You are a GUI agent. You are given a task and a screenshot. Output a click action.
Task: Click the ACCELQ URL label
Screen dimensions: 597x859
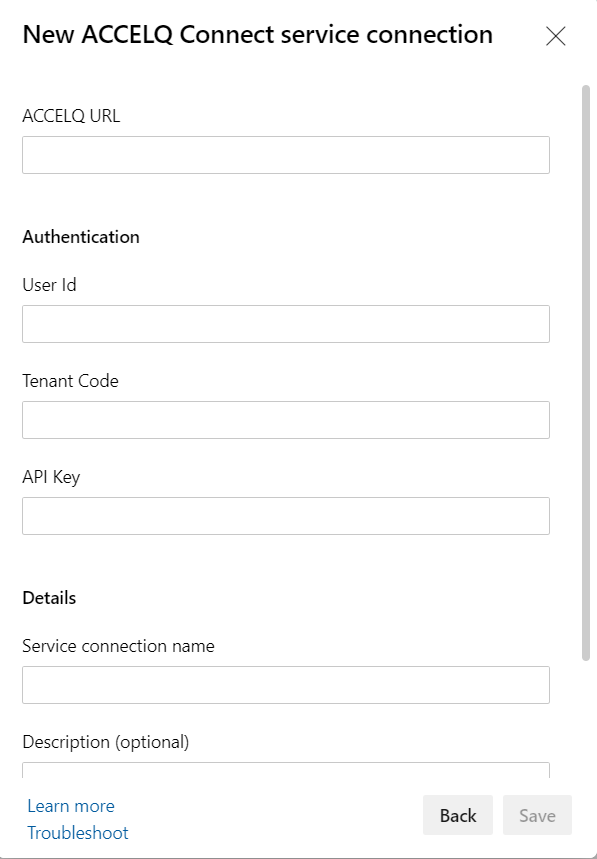coord(71,116)
